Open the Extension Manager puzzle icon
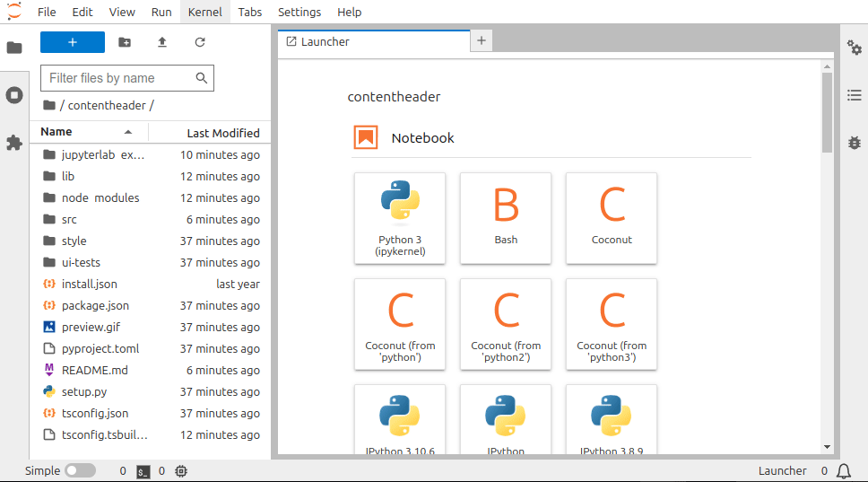Viewport: 868px width, 482px height. point(14,143)
